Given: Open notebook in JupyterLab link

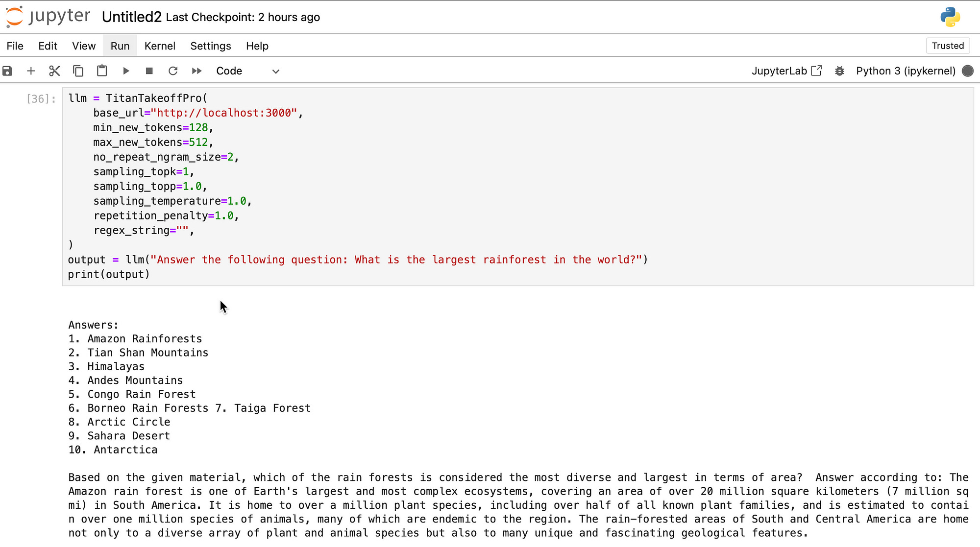Looking at the screenshot, I should pyautogui.click(x=786, y=71).
